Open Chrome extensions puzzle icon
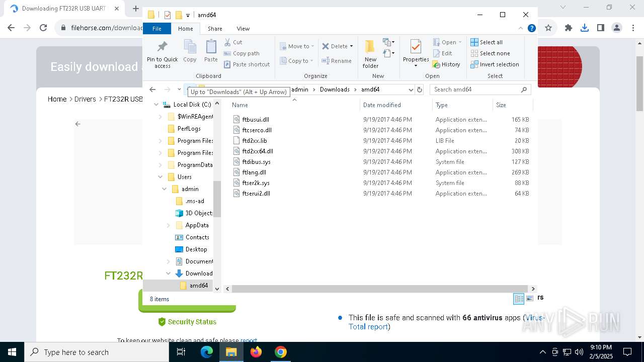The width and height of the screenshot is (644, 362). 568,28
